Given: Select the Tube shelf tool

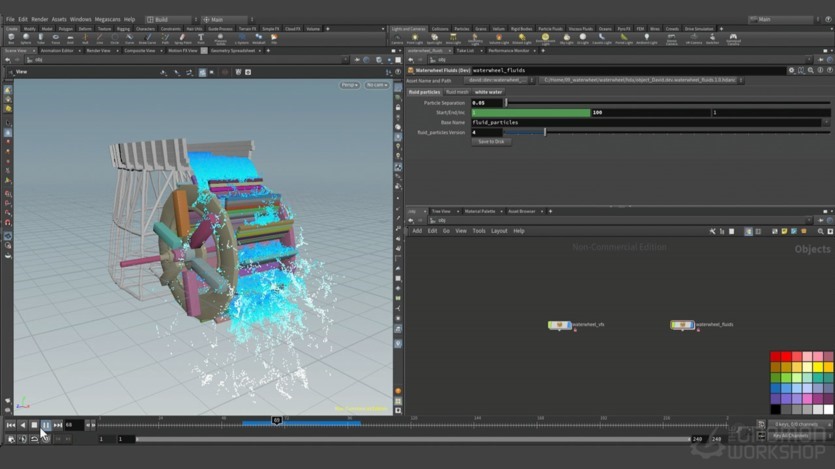Looking at the screenshot, I should point(40,38).
